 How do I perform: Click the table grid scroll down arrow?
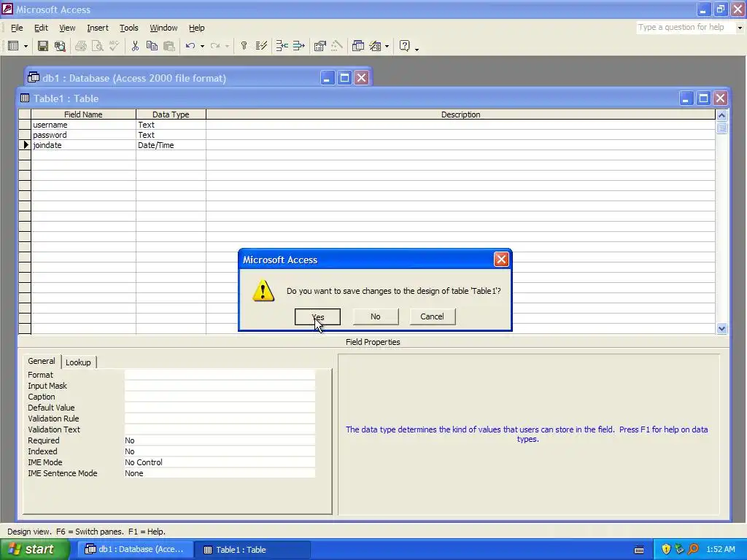721,328
